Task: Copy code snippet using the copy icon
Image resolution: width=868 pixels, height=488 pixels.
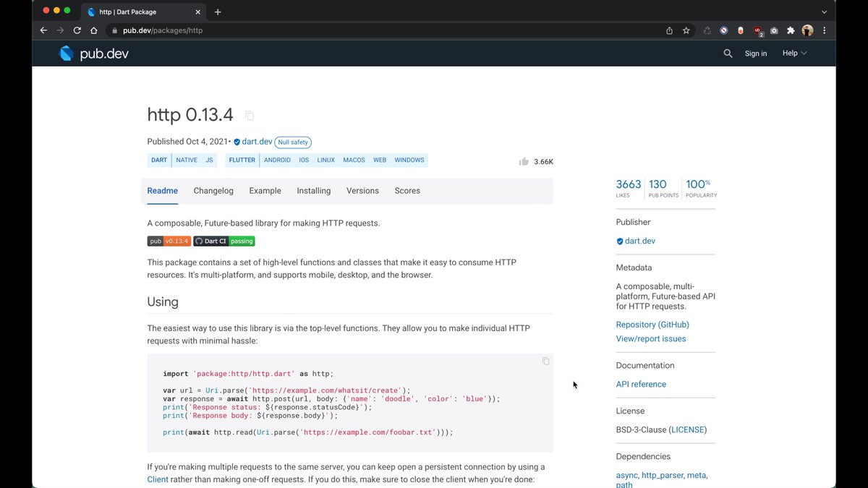Action: click(x=545, y=361)
